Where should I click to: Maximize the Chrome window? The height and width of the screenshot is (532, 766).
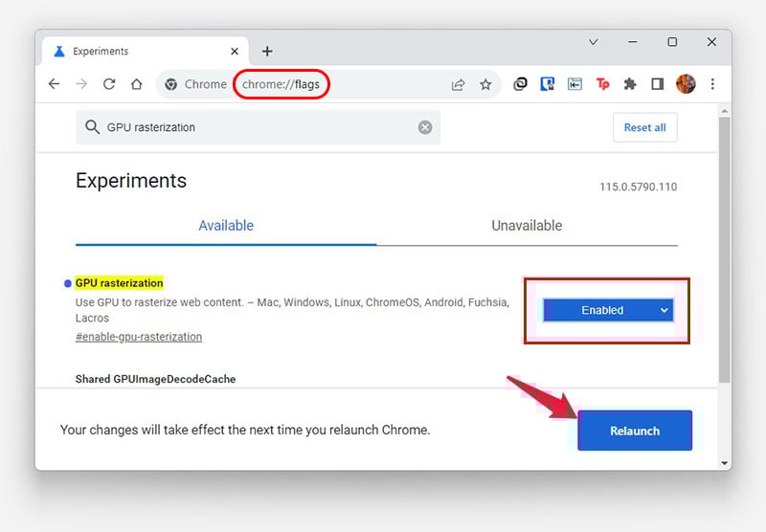[672, 42]
